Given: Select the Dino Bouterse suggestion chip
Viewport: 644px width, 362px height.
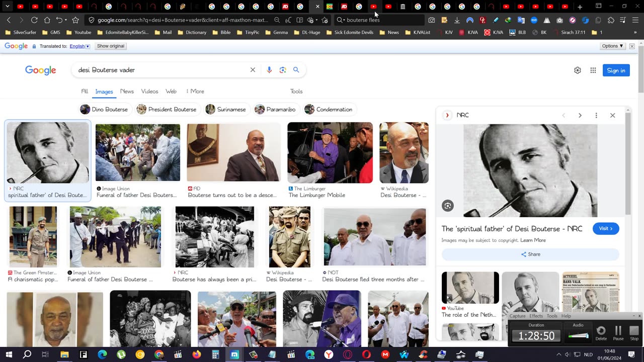Looking at the screenshot, I should tap(105, 109).
